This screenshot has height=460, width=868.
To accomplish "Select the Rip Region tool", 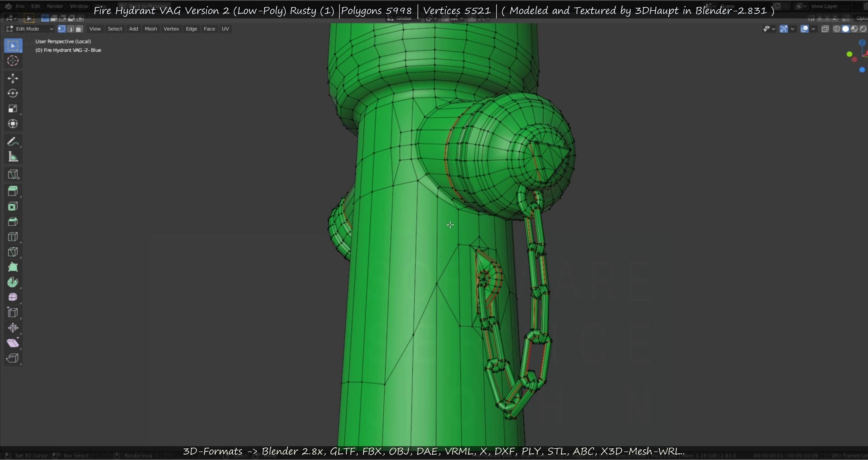I will (13, 358).
